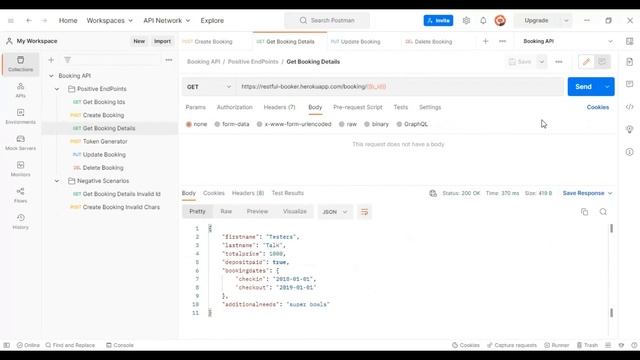Open the Monitors sidebar panel

[20, 169]
